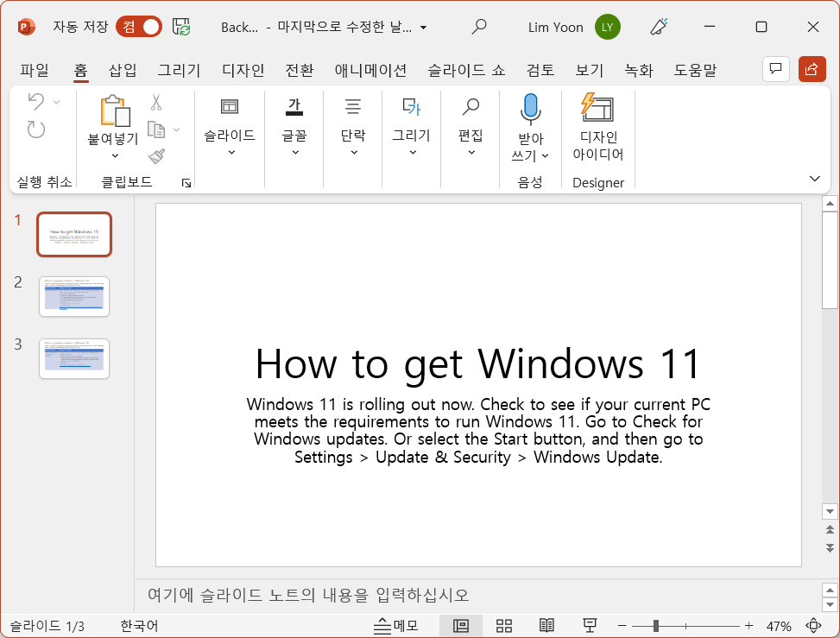The width and height of the screenshot is (840, 638).
Task: Click the slide title How to get Windows 11
Action: (x=478, y=364)
